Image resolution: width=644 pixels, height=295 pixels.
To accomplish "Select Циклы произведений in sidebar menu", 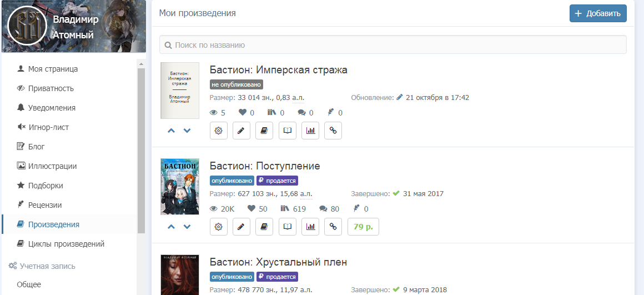I will [66, 244].
